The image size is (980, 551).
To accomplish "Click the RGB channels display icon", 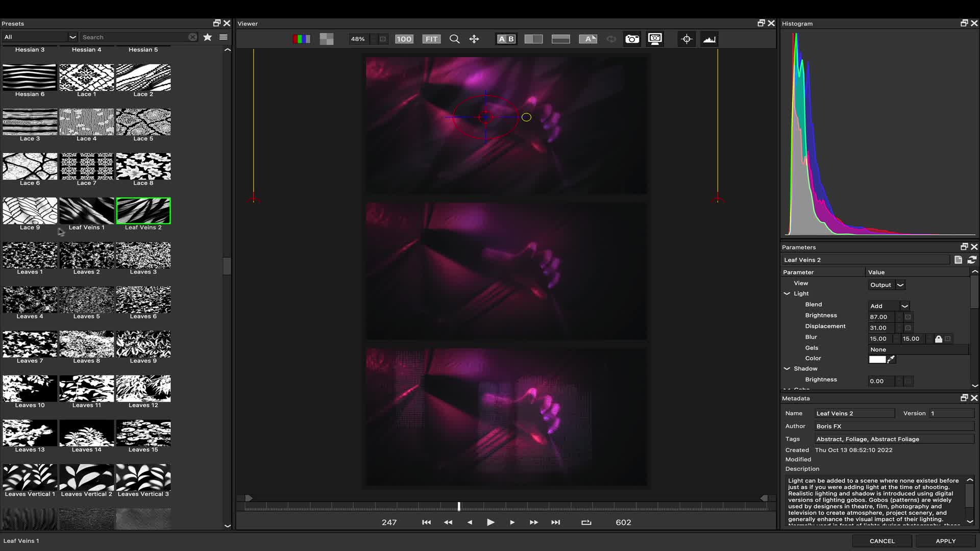I will coord(301,39).
